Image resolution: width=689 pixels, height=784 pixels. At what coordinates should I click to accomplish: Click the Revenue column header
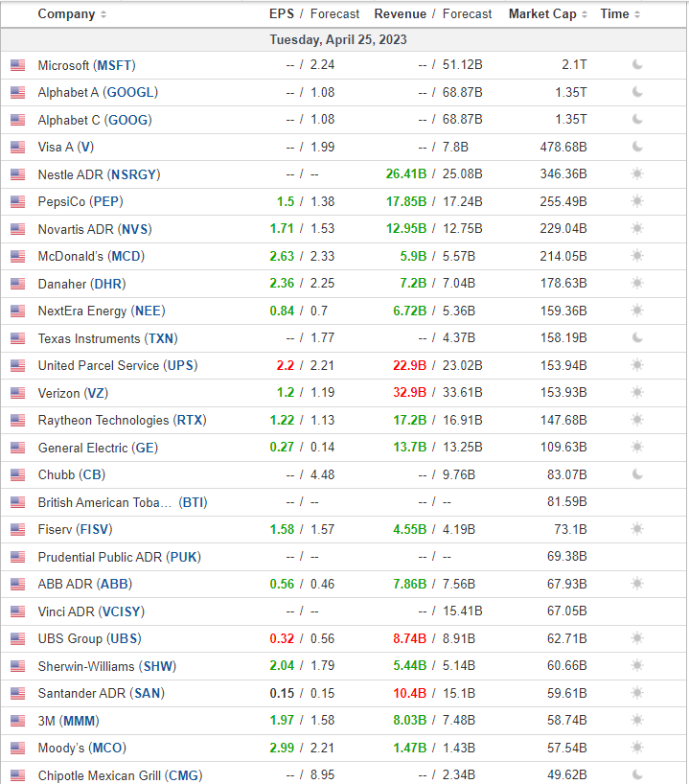pyautogui.click(x=400, y=14)
